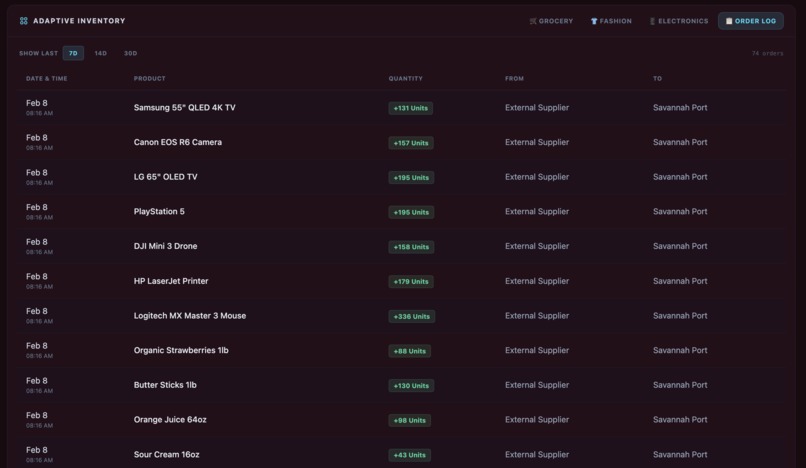
Task: Click the grocery cart icon
Action: click(533, 21)
